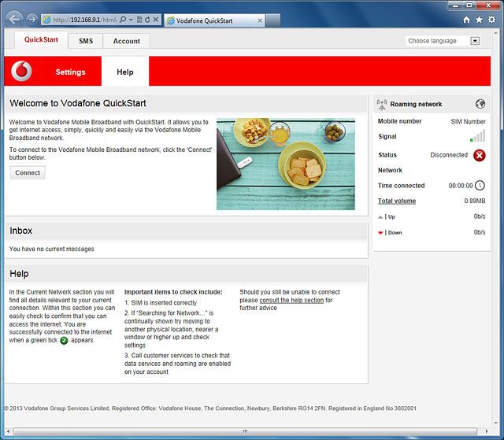Click the signal strength bars icon

[478, 136]
